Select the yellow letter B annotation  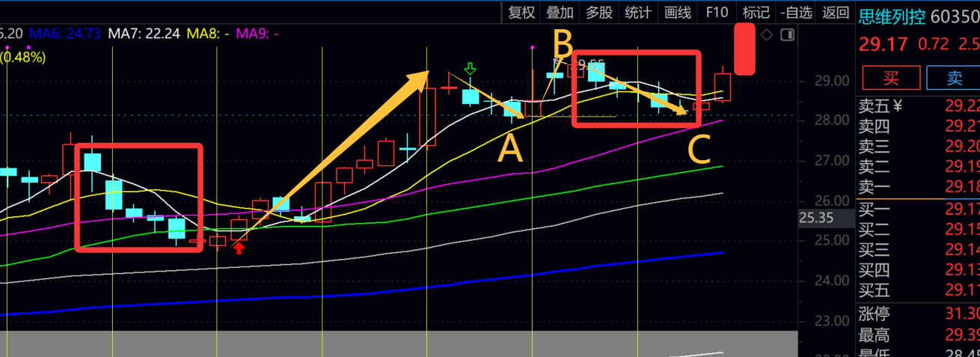(562, 45)
